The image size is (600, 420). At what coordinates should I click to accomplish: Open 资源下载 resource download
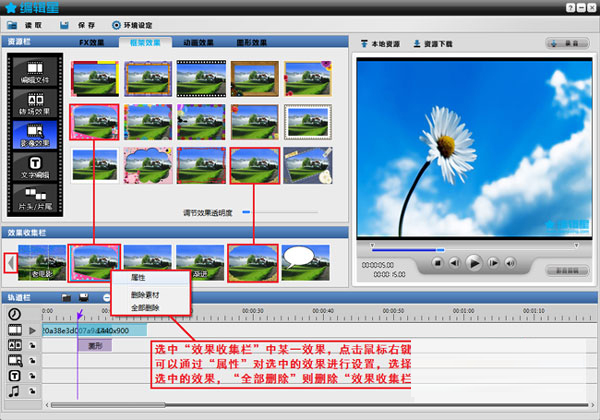click(x=433, y=44)
